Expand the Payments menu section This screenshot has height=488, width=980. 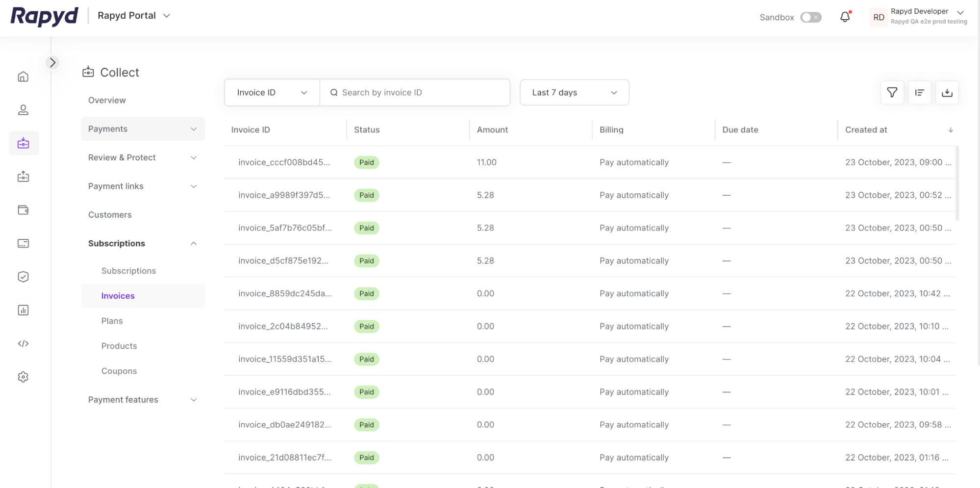coord(142,129)
